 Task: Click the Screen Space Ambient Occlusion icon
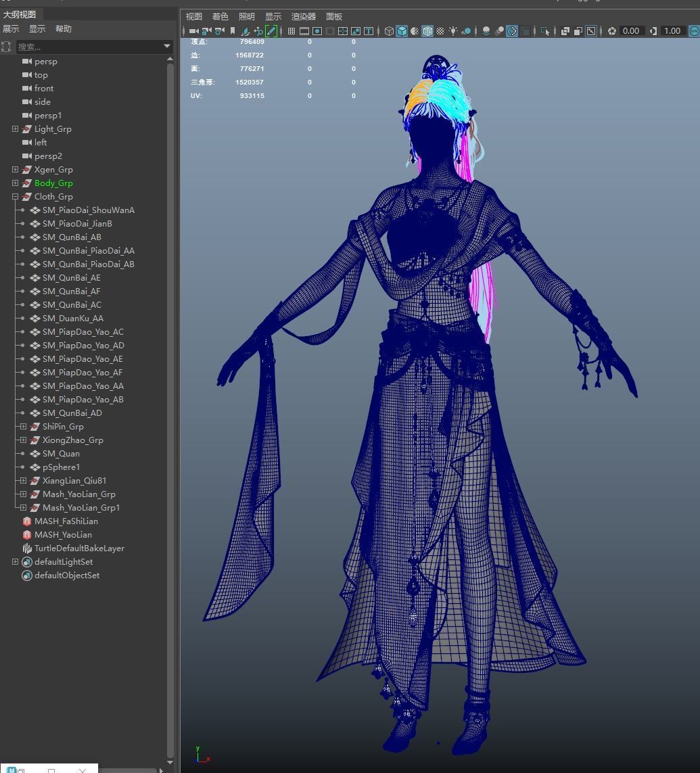[x=486, y=31]
